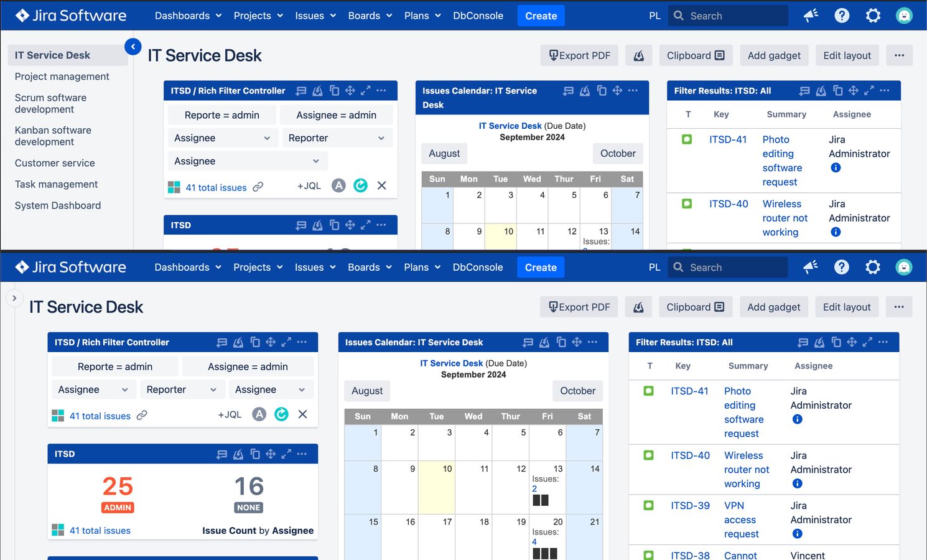Open the Dashboards menu in the upper view
The image size is (927, 560).
[x=188, y=16]
